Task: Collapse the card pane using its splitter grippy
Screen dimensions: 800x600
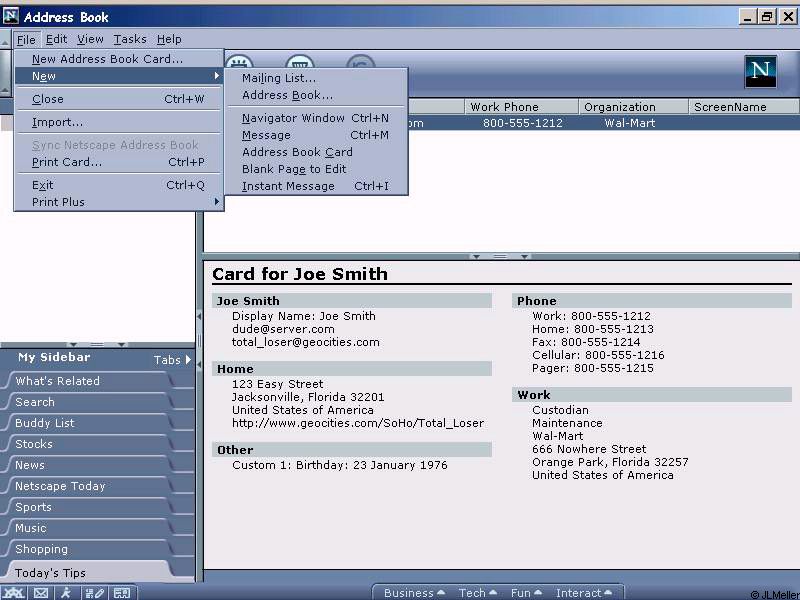Action: (500, 256)
